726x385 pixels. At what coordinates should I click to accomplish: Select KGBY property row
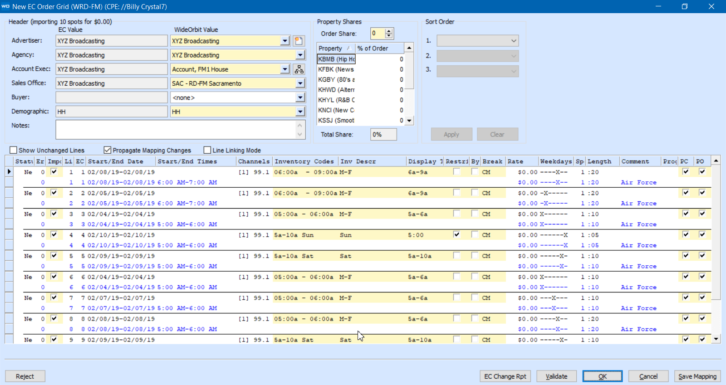[x=361, y=80]
